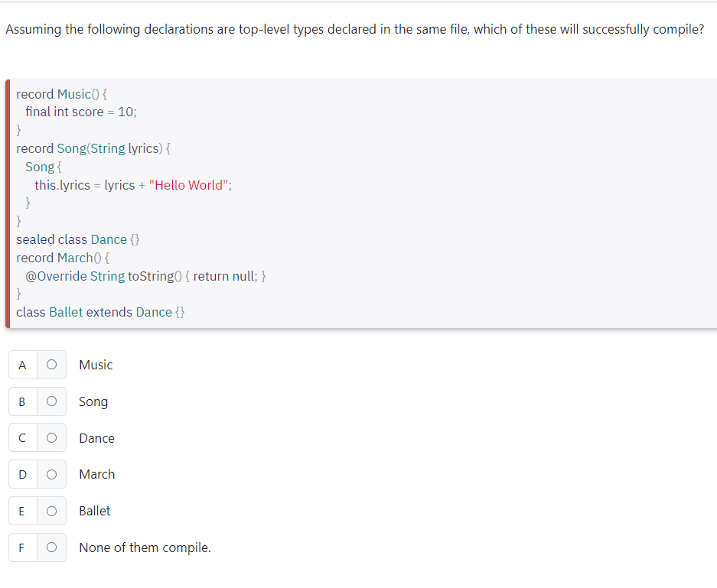Image resolution: width=717 pixels, height=588 pixels.
Task: Select radio button for option E Ballet
Action: pos(51,511)
